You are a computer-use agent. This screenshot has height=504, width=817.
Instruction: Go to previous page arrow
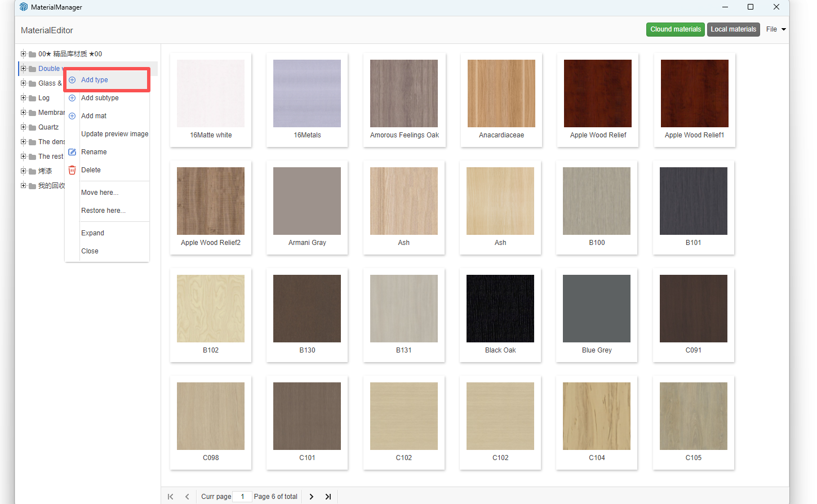click(187, 497)
